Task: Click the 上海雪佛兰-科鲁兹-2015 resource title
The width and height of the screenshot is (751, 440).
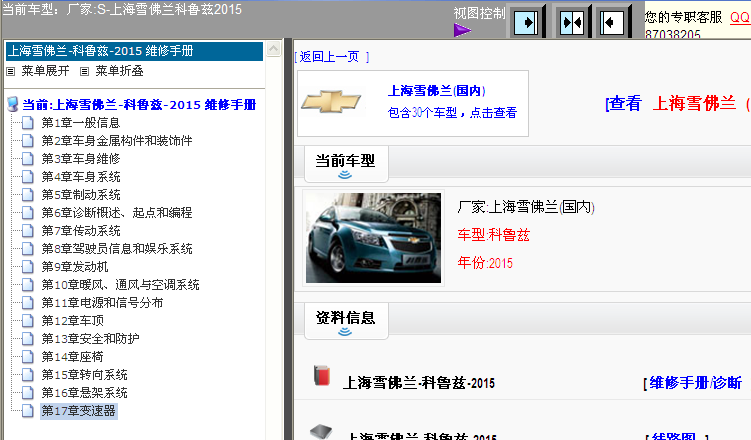Action: click(x=419, y=383)
